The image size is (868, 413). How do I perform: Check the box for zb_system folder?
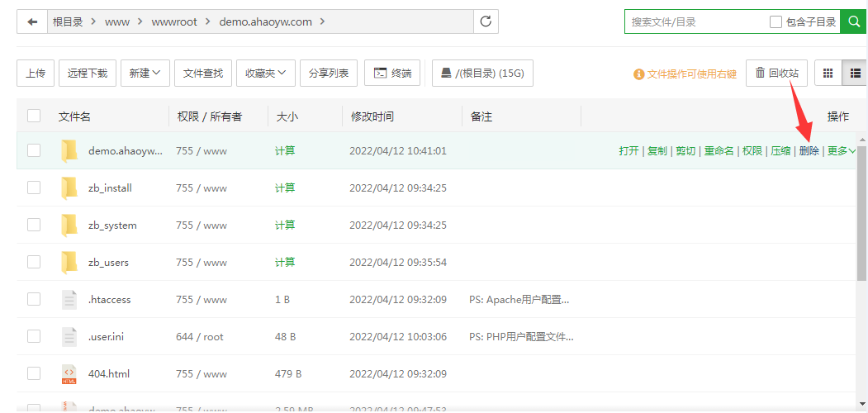click(34, 225)
